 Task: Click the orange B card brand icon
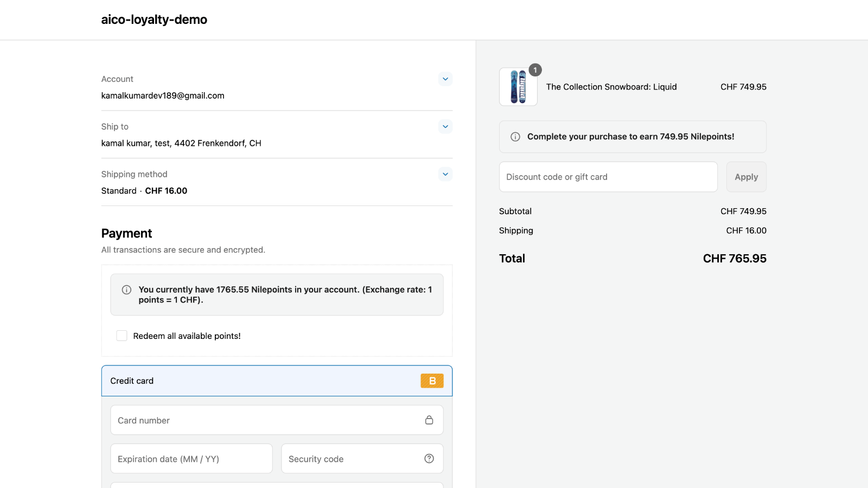[x=432, y=381]
